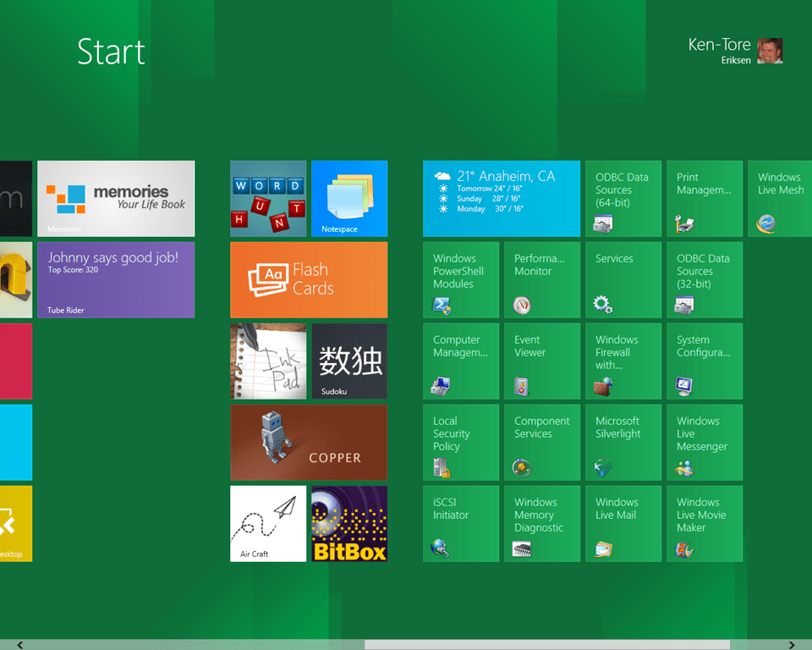Open the Print Management tile
This screenshot has height=650, width=812.
[x=705, y=199]
